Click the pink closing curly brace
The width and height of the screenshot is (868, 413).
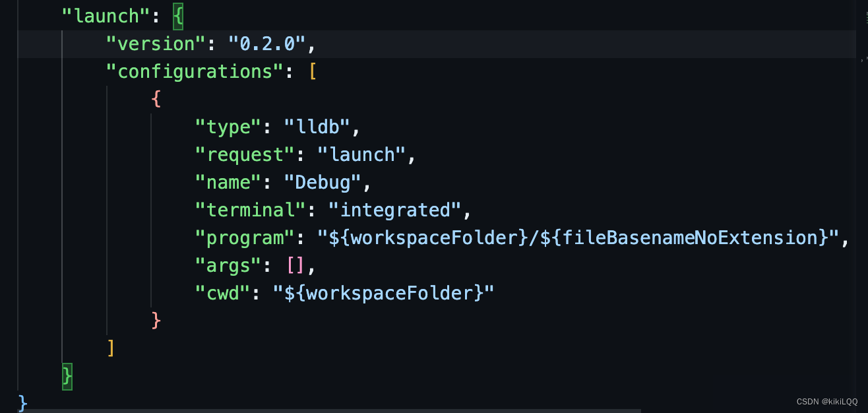click(156, 321)
